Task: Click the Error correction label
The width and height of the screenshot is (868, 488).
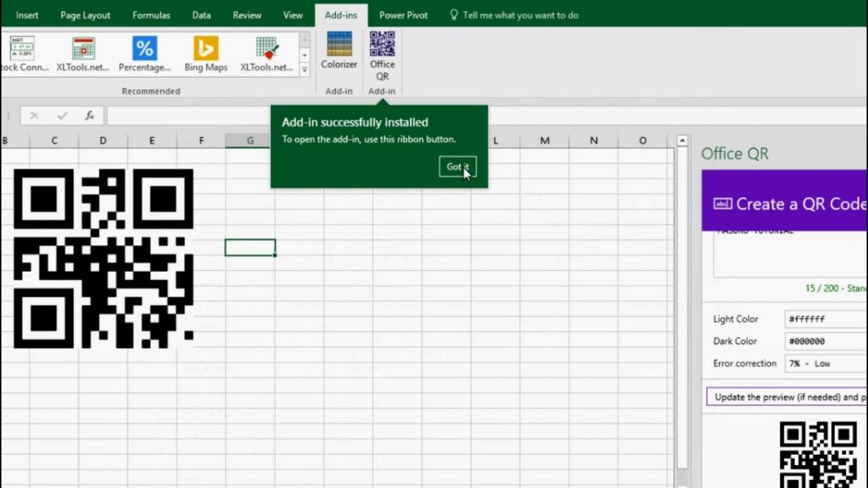Action: pos(745,364)
